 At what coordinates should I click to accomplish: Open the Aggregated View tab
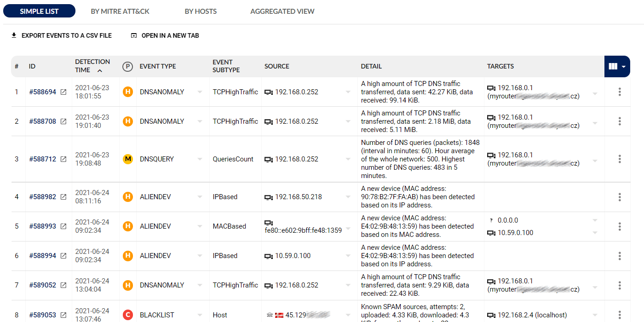coord(282,11)
